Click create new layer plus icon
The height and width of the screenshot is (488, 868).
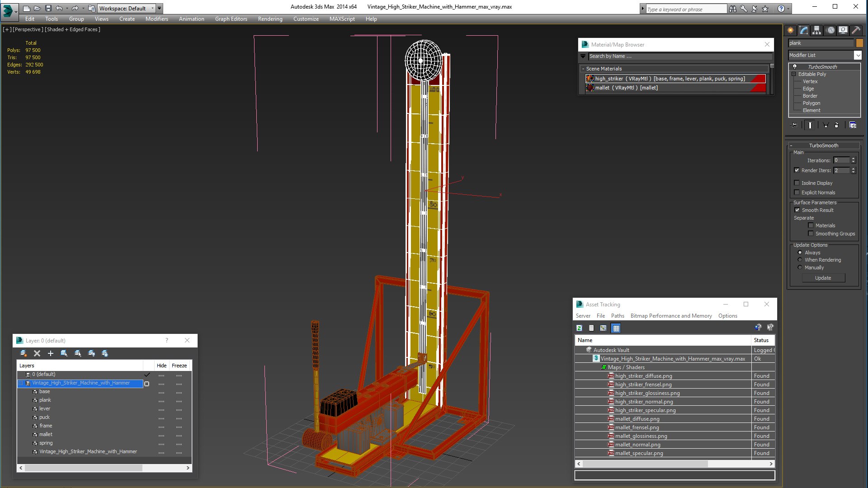coord(51,353)
